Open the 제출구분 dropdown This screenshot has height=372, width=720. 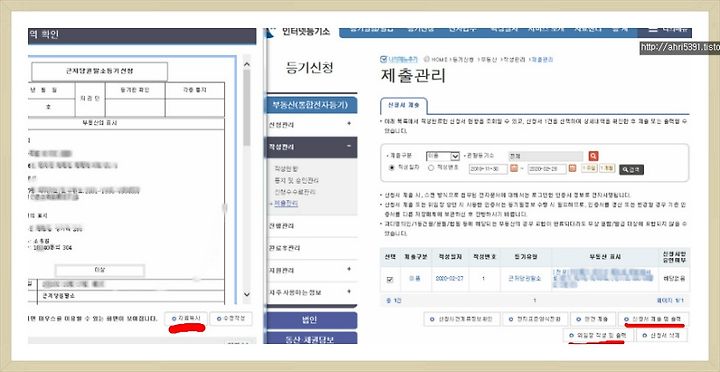443,156
